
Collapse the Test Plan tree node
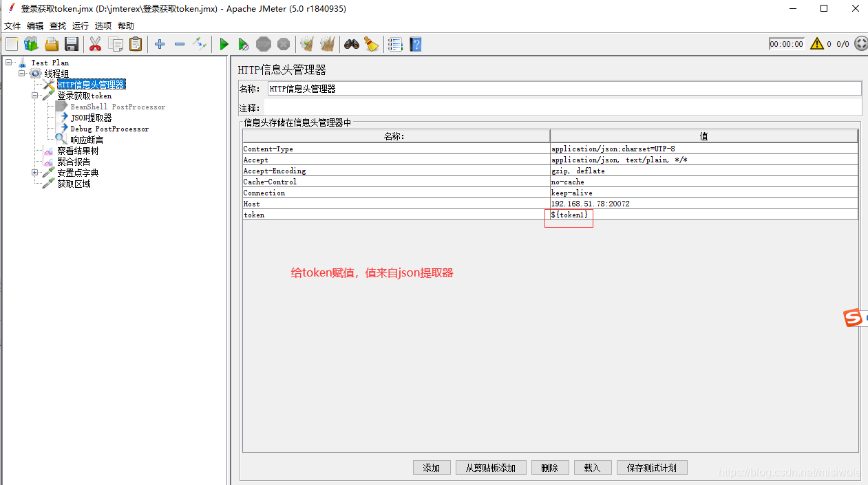(x=8, y=63)
